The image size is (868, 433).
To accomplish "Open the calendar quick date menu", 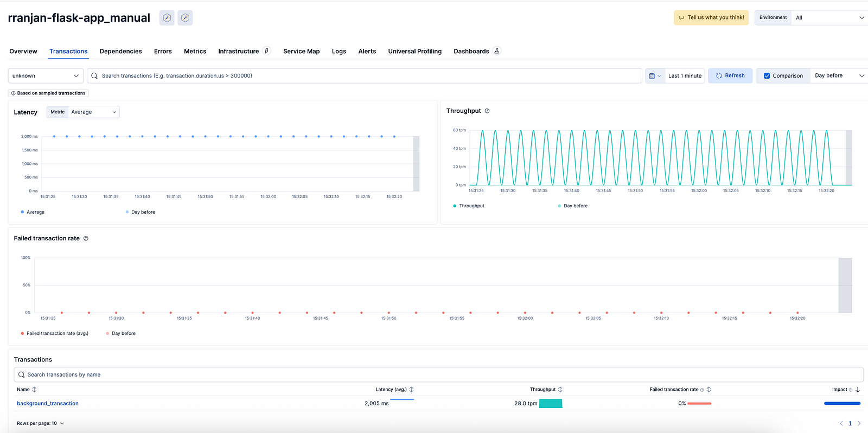I will [655, 76].
